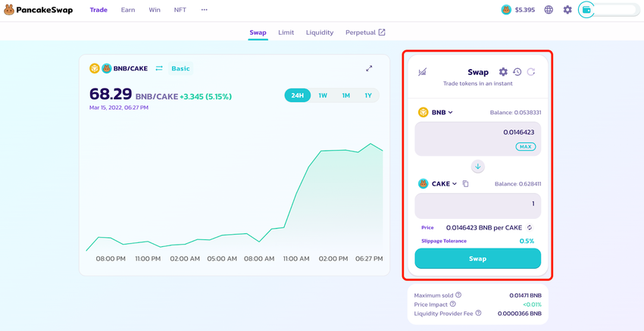The image size is (644, 331).
Task: Click the Liquidity Provider Fee help icon
Action: click(x=478, y=314)
